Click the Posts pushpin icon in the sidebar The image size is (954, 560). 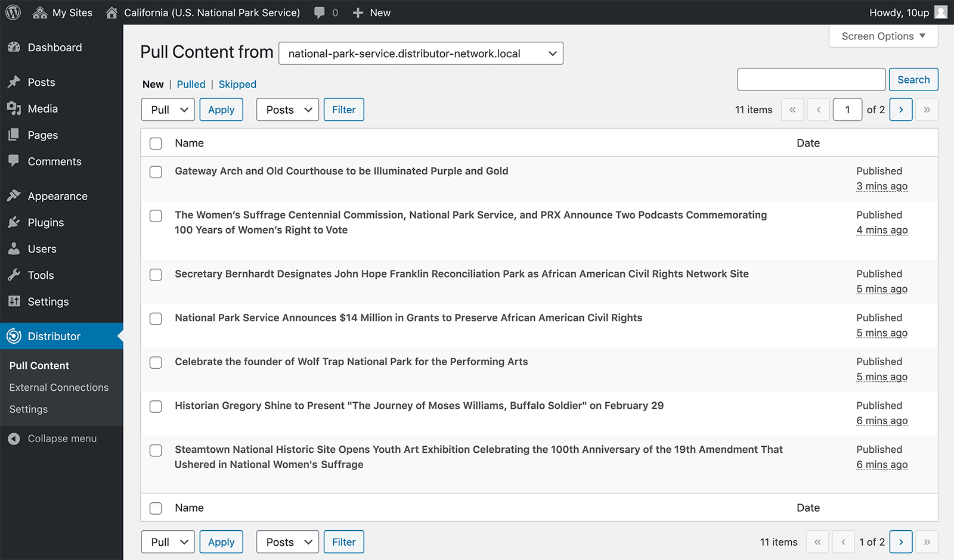[14, 82]
